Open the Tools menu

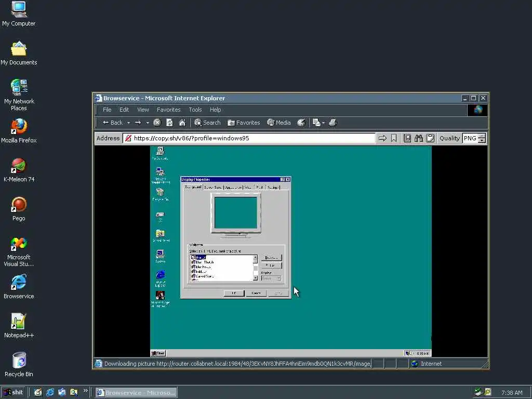195,110
